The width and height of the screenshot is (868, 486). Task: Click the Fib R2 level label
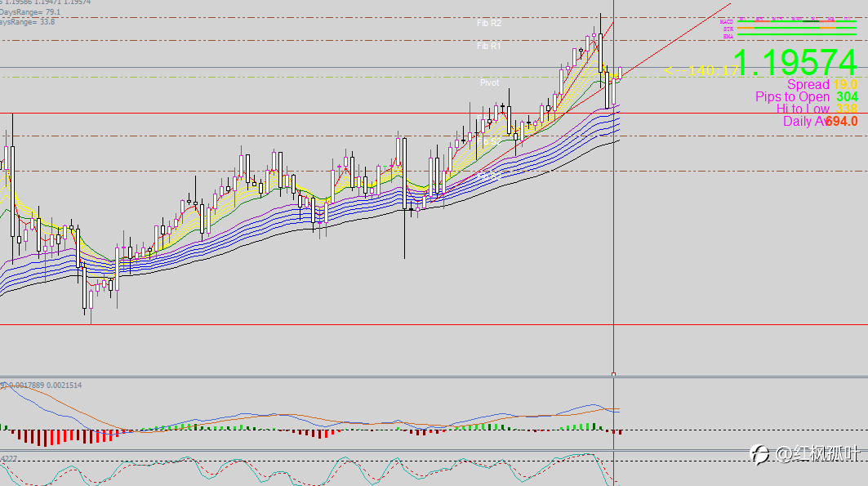489,23
